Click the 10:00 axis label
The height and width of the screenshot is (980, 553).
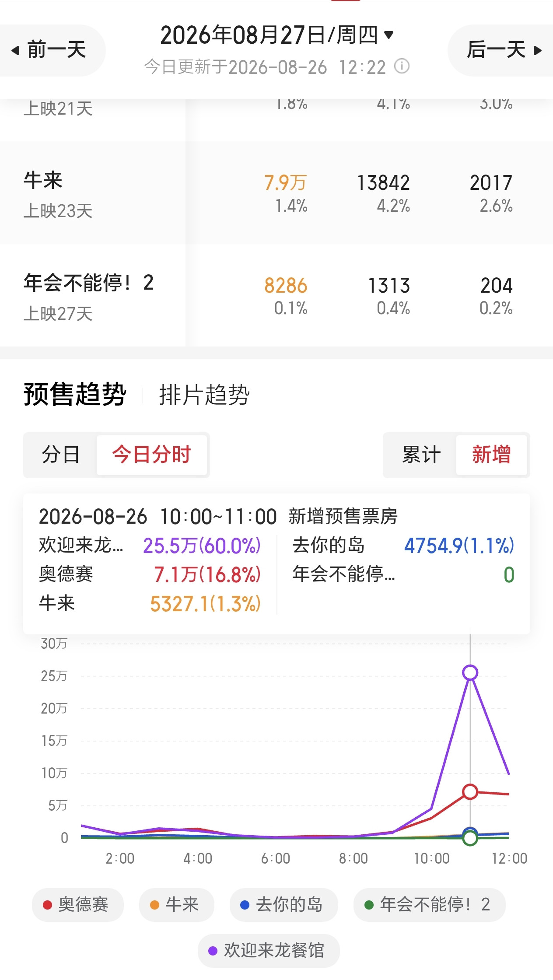432,858
